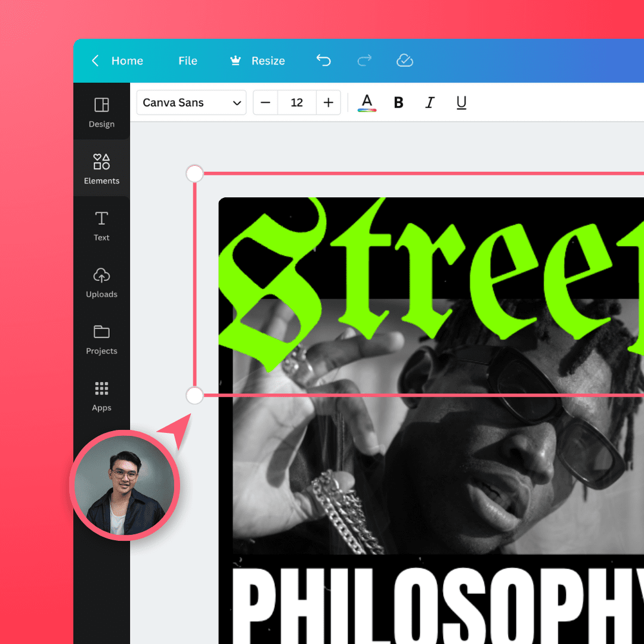Open the Resize menu with crown
644x644 pixels.
coord(258,61)
